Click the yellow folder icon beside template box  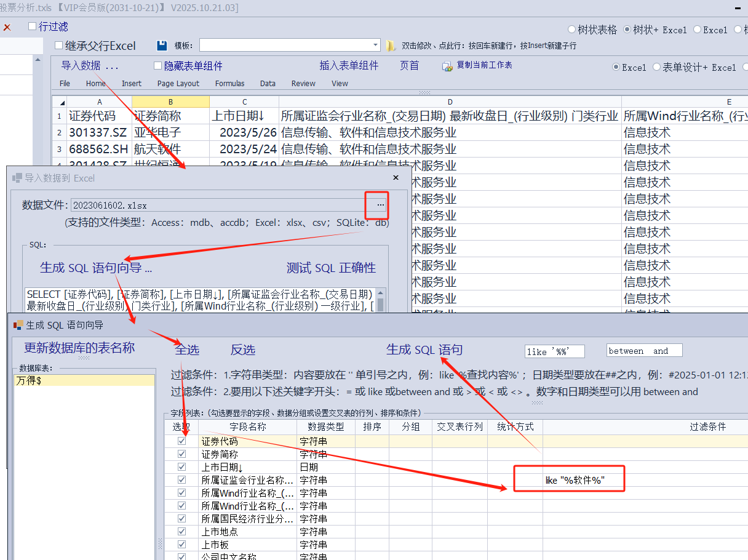(x=391, y=46)
